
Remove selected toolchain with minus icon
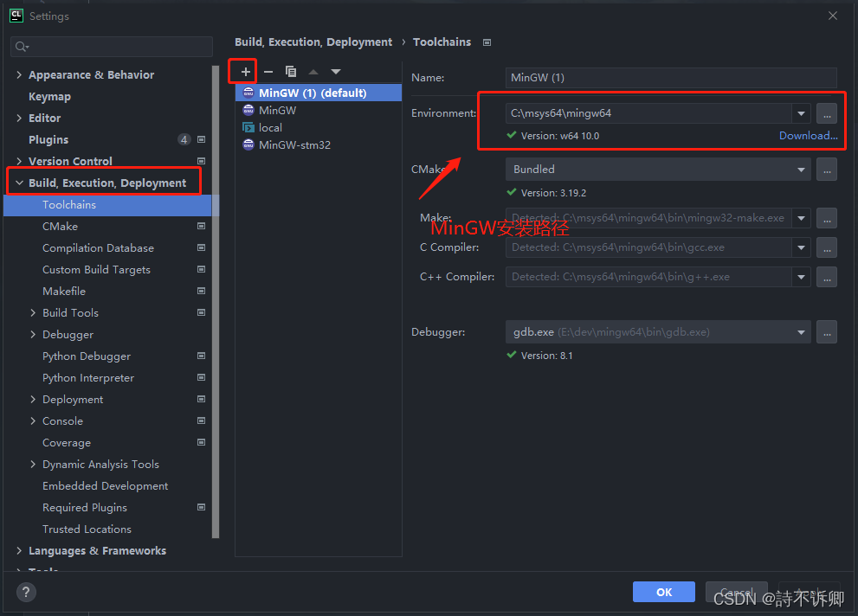point(268,72)
